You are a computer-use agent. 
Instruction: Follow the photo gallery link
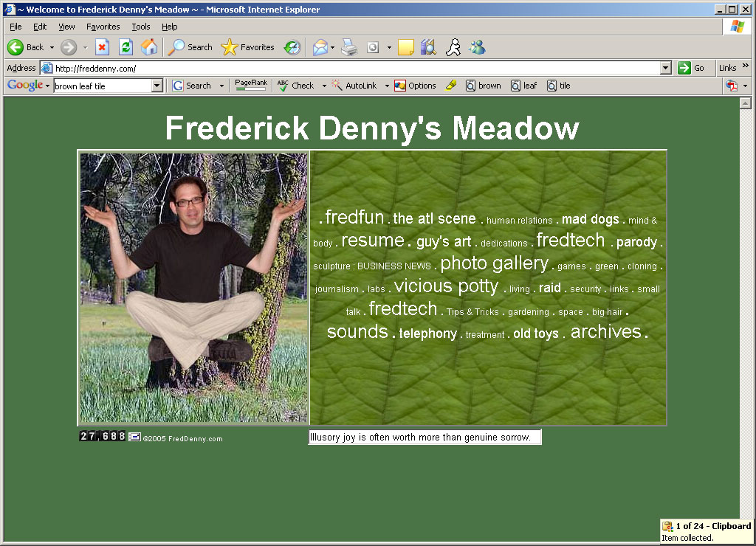click(494, 263)
